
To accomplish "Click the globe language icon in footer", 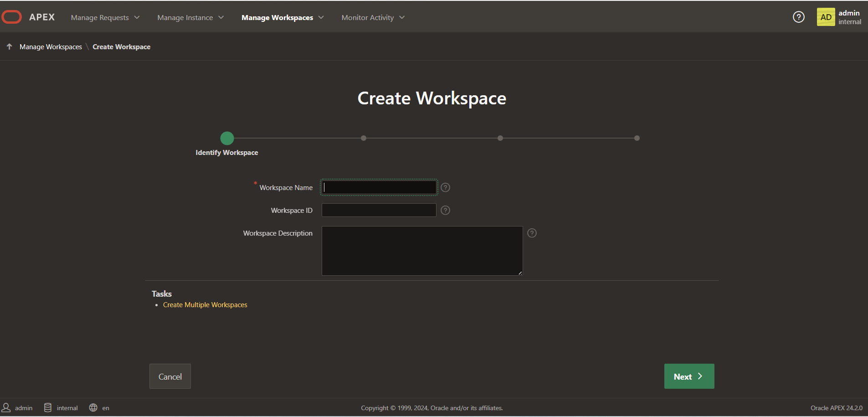I will point(93,407).
